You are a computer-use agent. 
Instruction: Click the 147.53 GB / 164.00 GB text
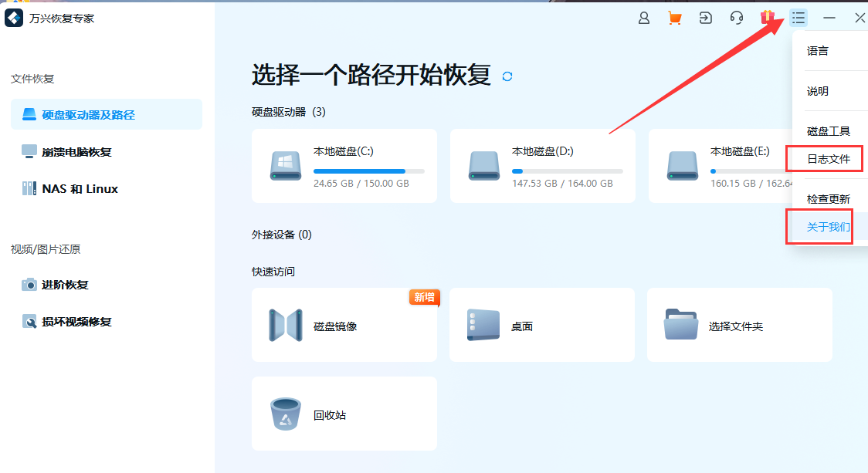[x=562, y=183]
